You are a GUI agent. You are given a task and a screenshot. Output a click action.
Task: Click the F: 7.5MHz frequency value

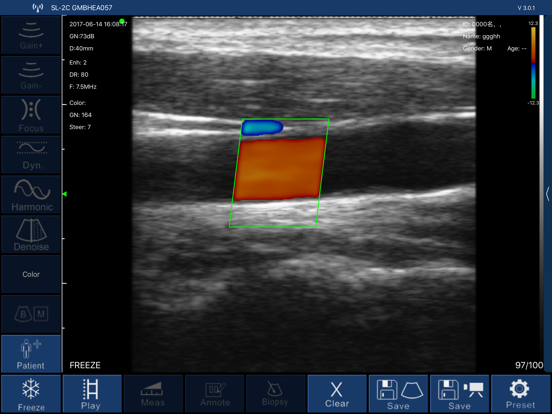click(83, 87)
